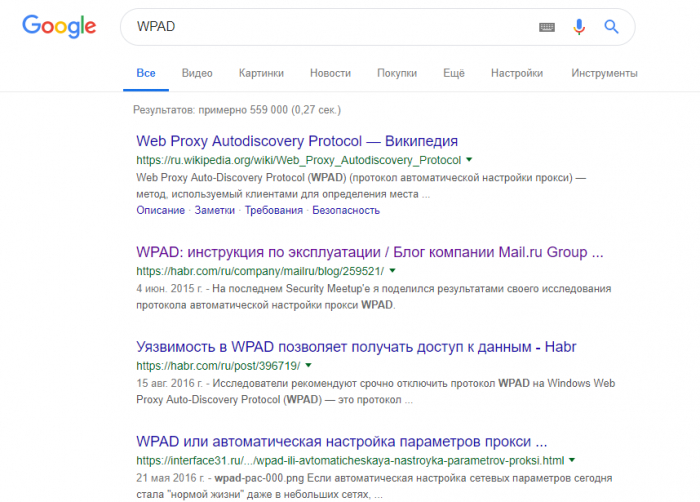Click the 21 мая 2016 г. snippet date
The width and height of the screenshot is (700, 502).
pyautogui.click(x=170, y=478)
